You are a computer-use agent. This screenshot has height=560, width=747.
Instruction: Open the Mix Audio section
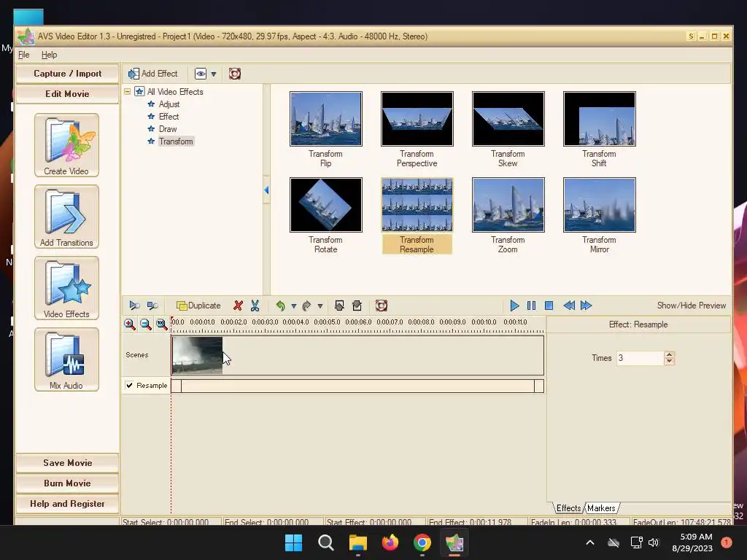coord(66,359)
